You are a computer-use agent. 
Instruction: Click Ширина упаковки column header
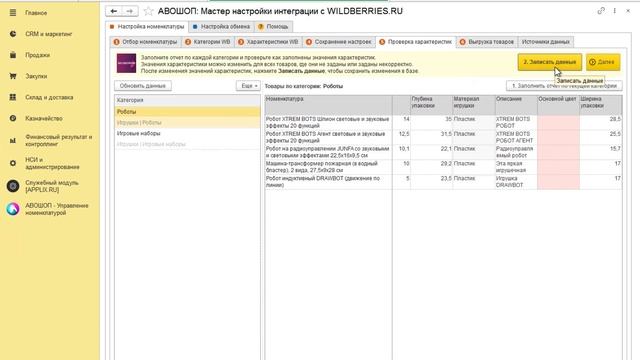tap(601, 105)
